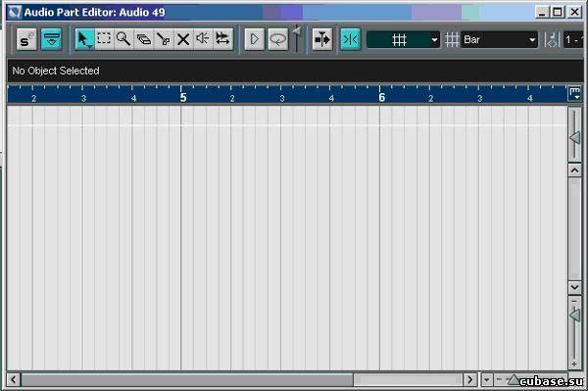This screenshot has height=391, width=588.
Task: Click the Quantize value field
Action: point(573,39)
